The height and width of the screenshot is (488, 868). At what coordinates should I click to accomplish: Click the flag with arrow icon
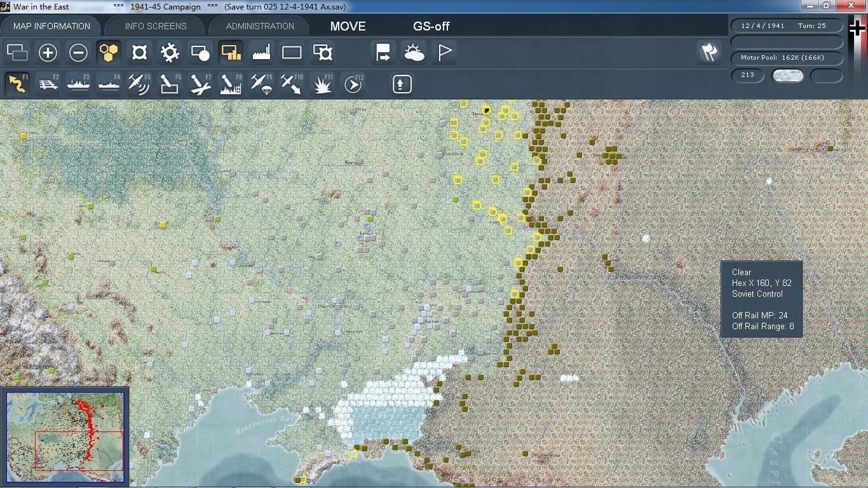383,53
